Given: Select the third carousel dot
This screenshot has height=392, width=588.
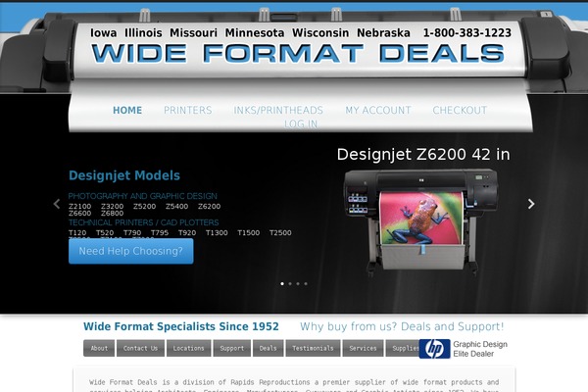Looking at the screenshot, I should (298, 283).
